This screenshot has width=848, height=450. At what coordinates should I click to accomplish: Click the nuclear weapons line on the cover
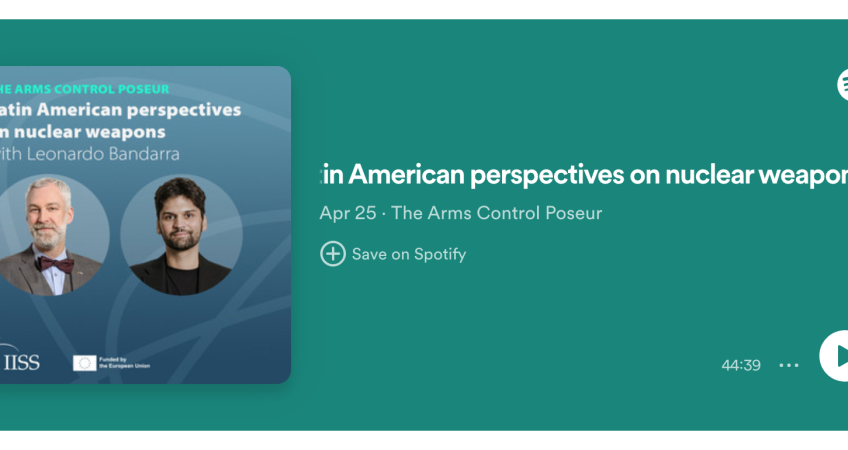coord(83,132)
